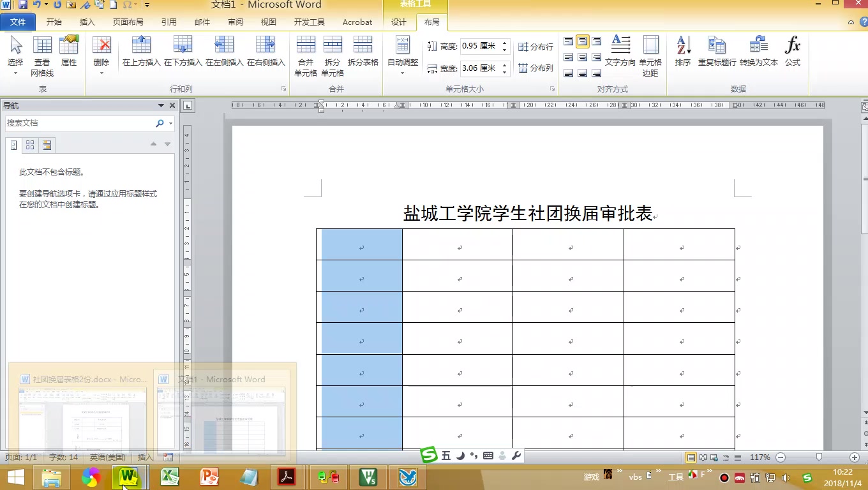The image size is (868, 490).
Task: Align cell text center left
Action: 569,57
